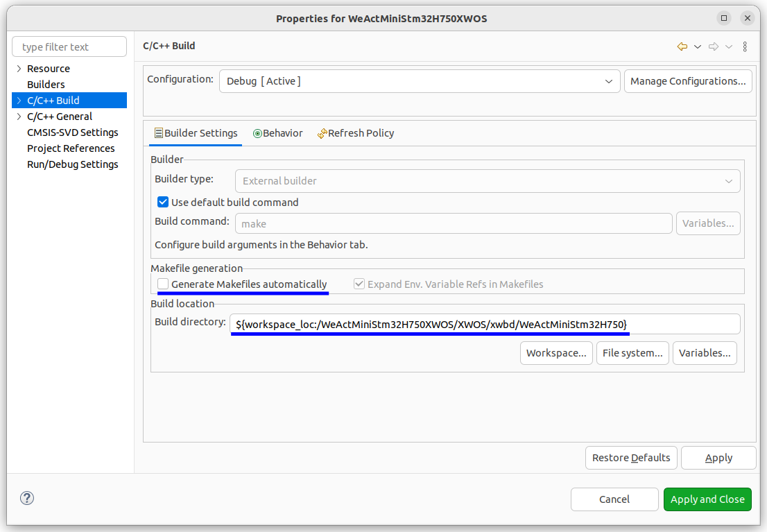Select C/C++ General in the tree
This screenshot has height=532, width=767.
pos(59,117)
